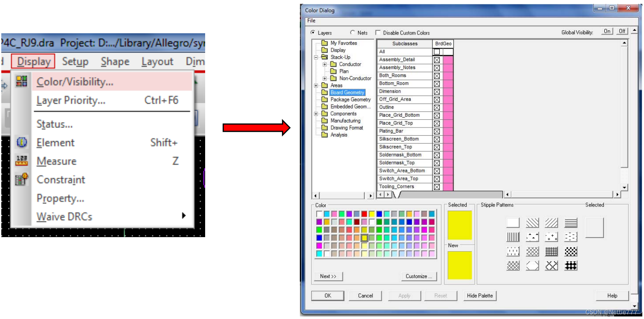This screenshot has height=319, width=644.
Task: Turn Global Visibility Off
Action: coord(622,31)
